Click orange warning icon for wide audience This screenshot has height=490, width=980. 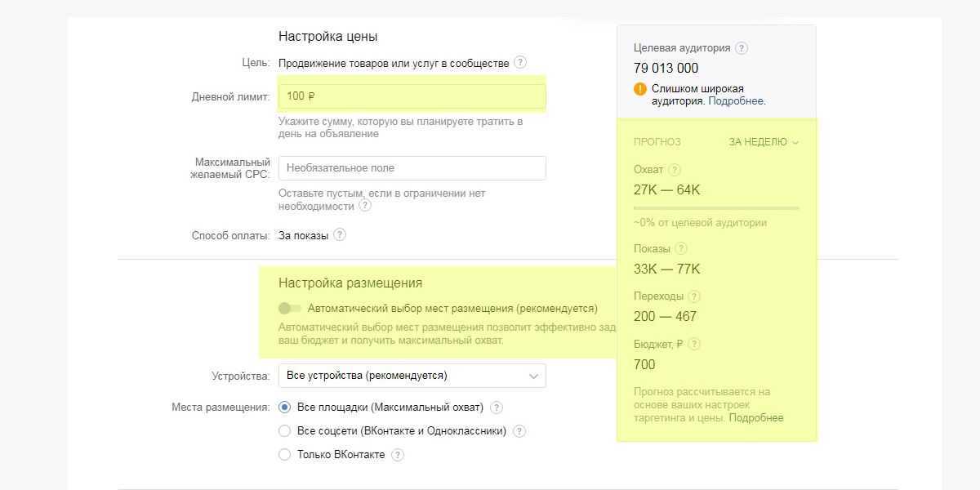(x=640, y=89)
